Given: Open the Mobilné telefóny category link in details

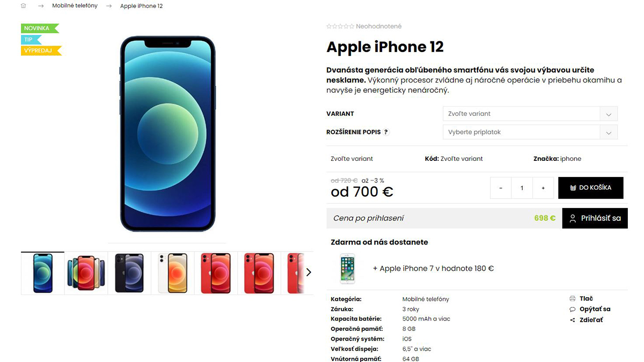Looking at the screenshot, I should click(426, 299).
